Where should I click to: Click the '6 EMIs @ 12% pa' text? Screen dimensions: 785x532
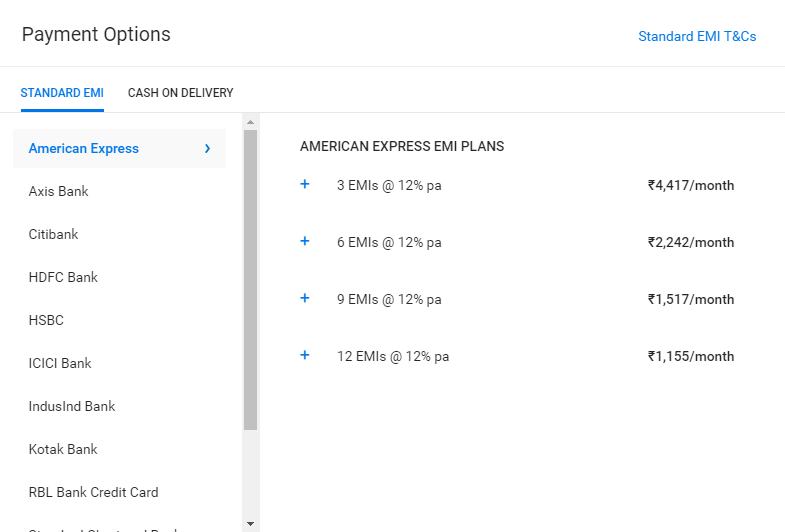pos(389,243)
